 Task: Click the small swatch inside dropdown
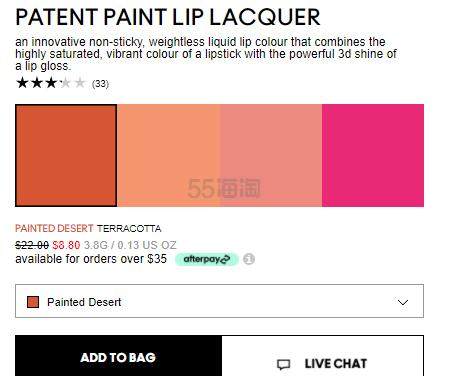(x=33, y=302)
